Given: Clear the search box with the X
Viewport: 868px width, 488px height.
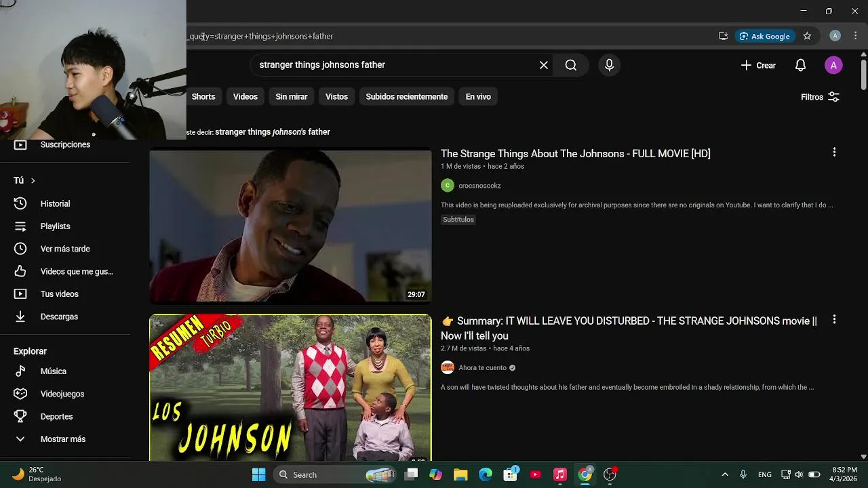Looking at the screenshot, I should (544, 65).
